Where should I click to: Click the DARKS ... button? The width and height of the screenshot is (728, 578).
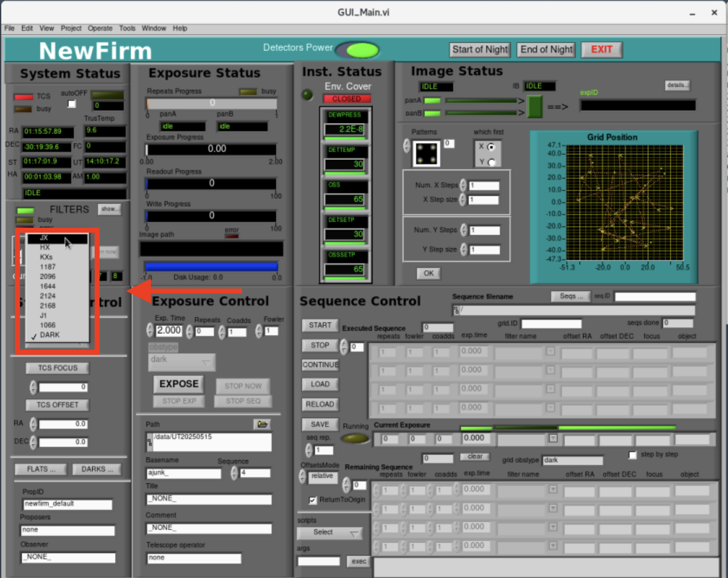coord(97,469)
